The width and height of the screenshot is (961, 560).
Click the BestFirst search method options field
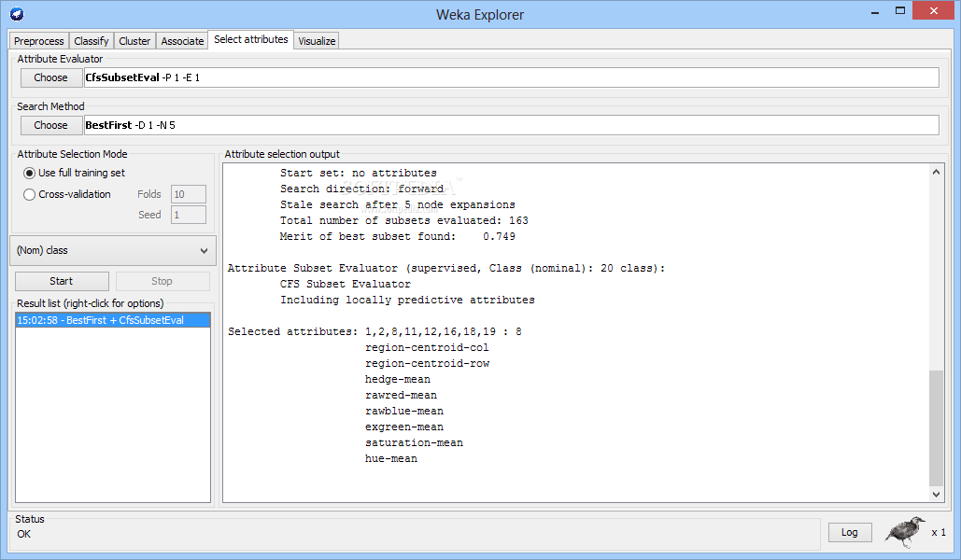point(511,126)
